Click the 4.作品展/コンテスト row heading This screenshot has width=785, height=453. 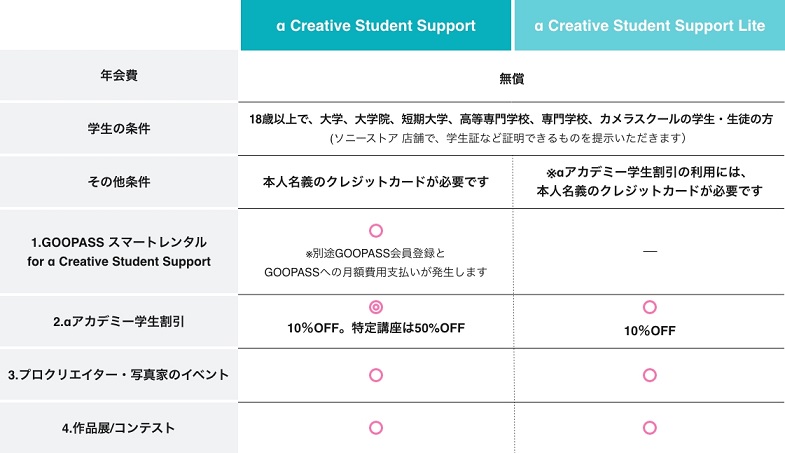point(119,428)
